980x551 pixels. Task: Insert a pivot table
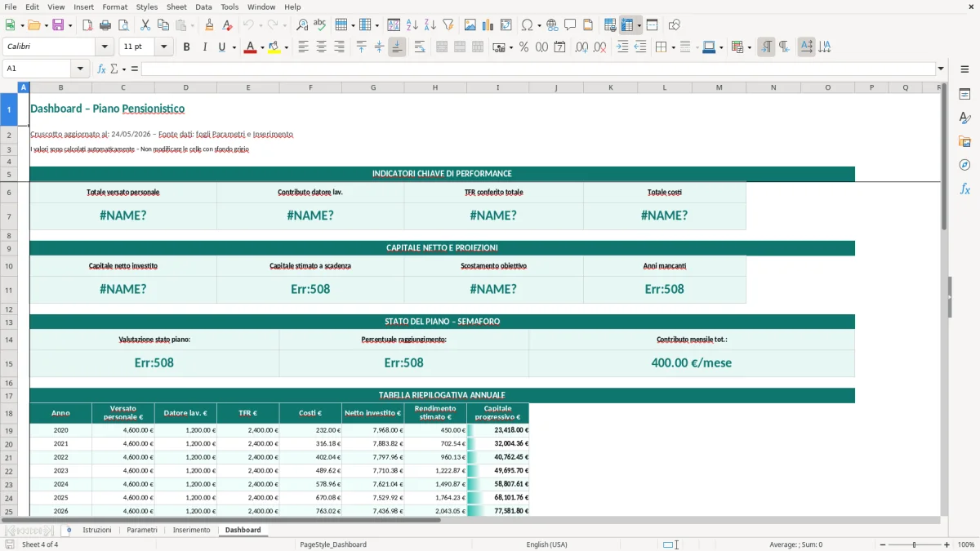click(506, 25)
